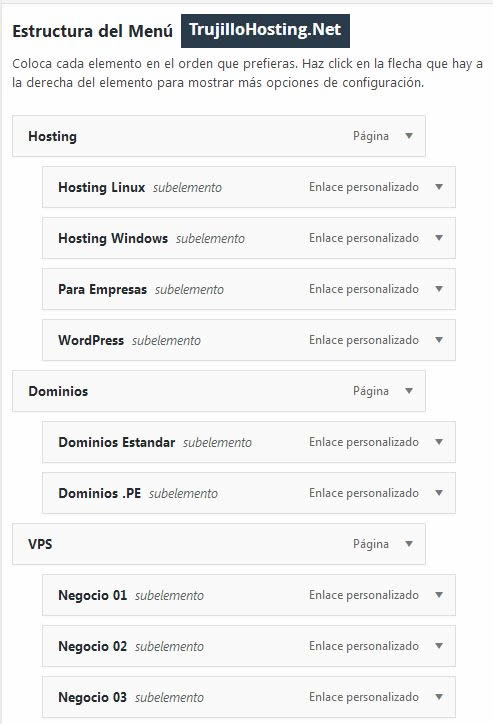Click the Dominios .PE subelement title
Screen dimensions: 493x724
pos(100,493)
